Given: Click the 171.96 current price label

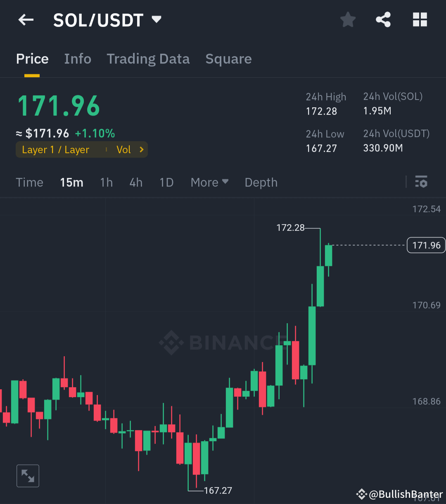Looking at the screenshot, I should point(426,245).
